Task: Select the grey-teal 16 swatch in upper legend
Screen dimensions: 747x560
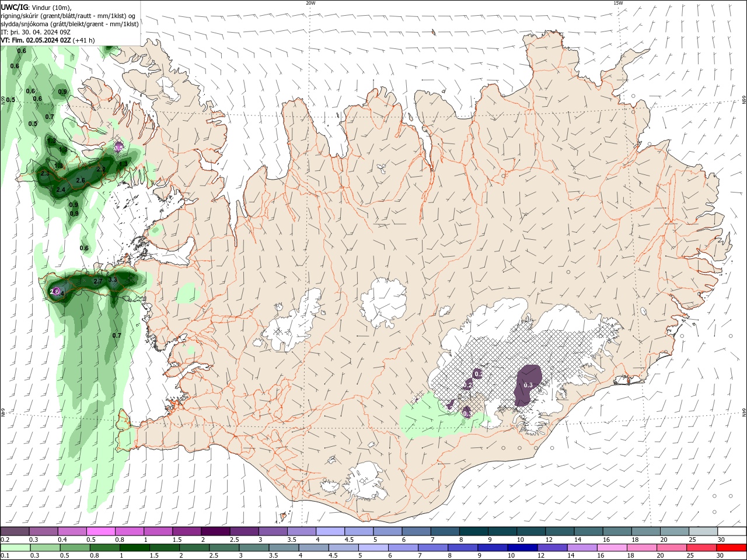Action: click(x=617, y=531)
